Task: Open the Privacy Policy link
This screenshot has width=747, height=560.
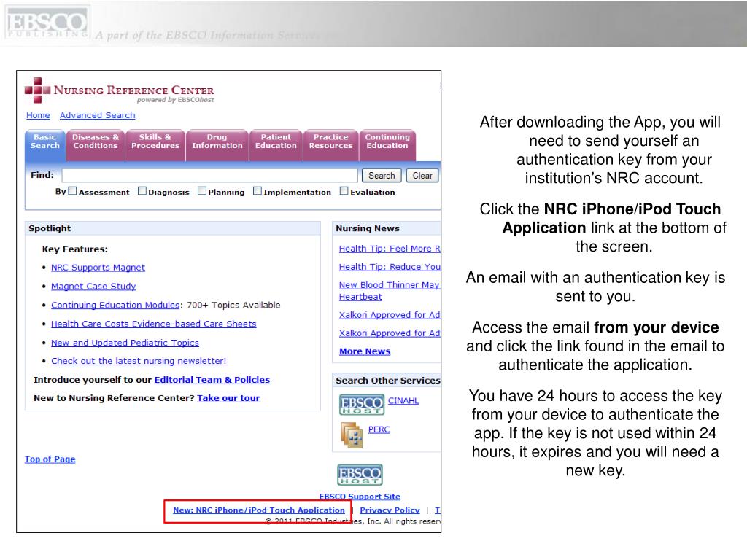Action: pyautogui.click(x=390, y=510)
